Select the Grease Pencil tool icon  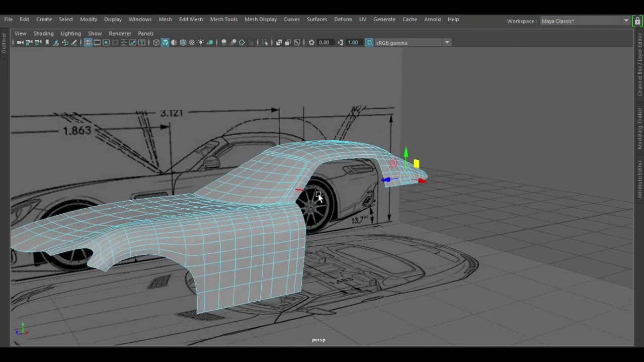click(x=73, y=43)
